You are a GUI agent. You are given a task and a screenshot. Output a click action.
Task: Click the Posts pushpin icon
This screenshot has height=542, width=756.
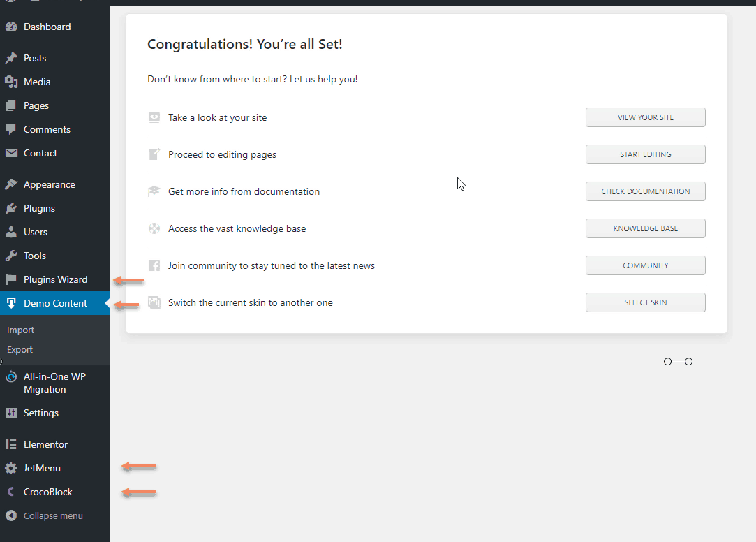tap(11, 59)
